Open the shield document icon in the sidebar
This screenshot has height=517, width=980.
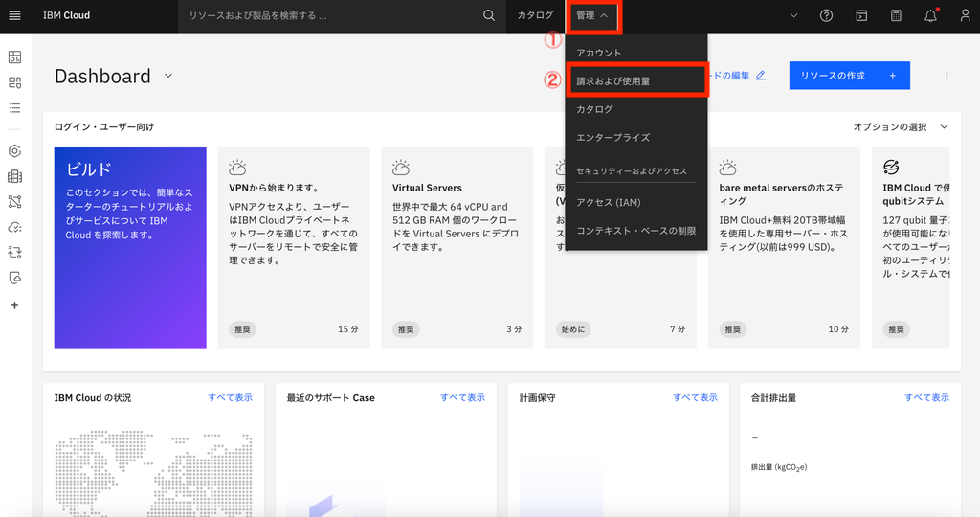point(15,279)
